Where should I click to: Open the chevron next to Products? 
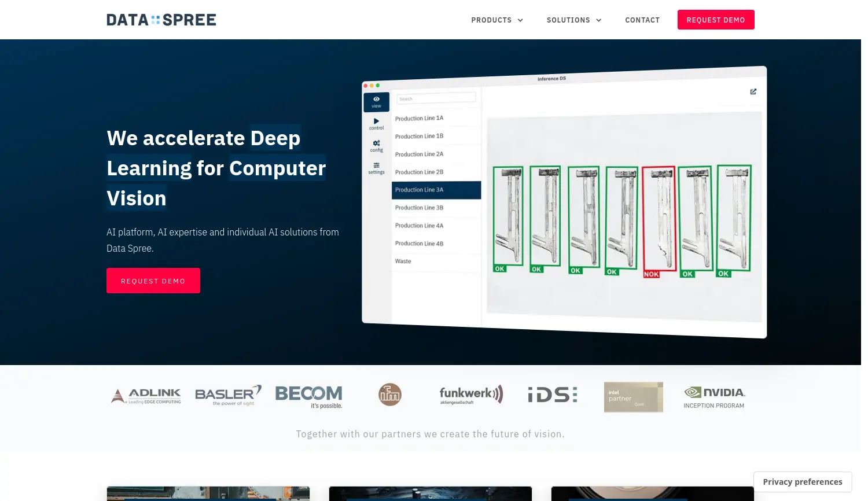tap(520, 20)
